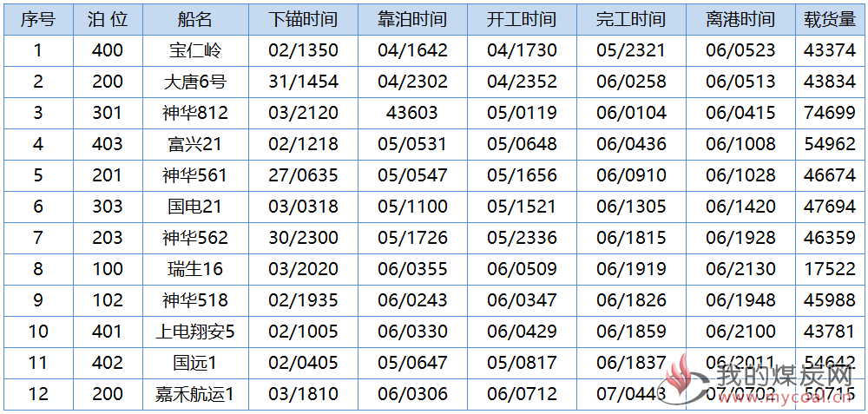868x414 pixels.
Task: Select ship name 宝仁岭 cell
Action: [x=194, y=50]
